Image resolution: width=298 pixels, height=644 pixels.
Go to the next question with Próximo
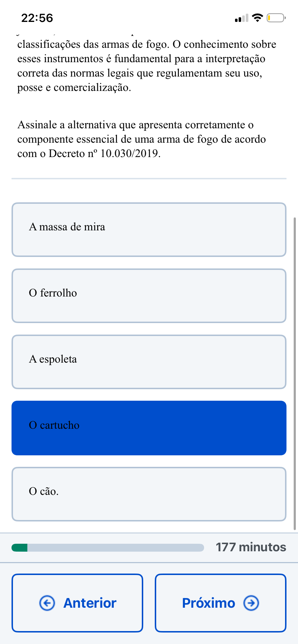coord(221,603)
